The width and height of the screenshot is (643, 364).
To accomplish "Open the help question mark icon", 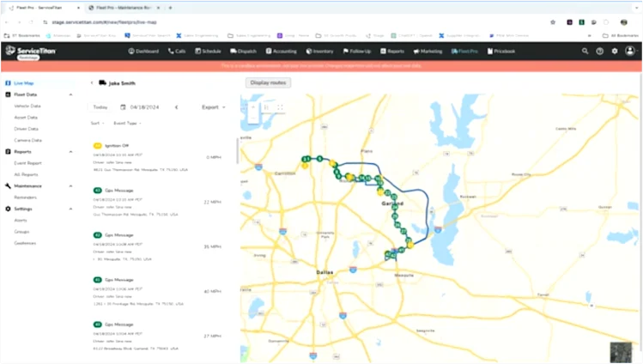I will point(599,52).
